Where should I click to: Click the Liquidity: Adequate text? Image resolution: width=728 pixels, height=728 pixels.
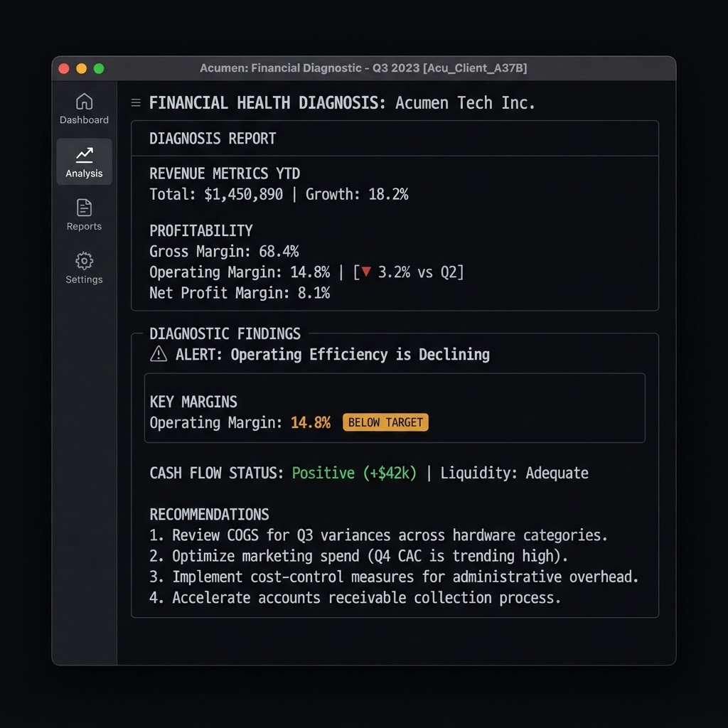(515, 473)
